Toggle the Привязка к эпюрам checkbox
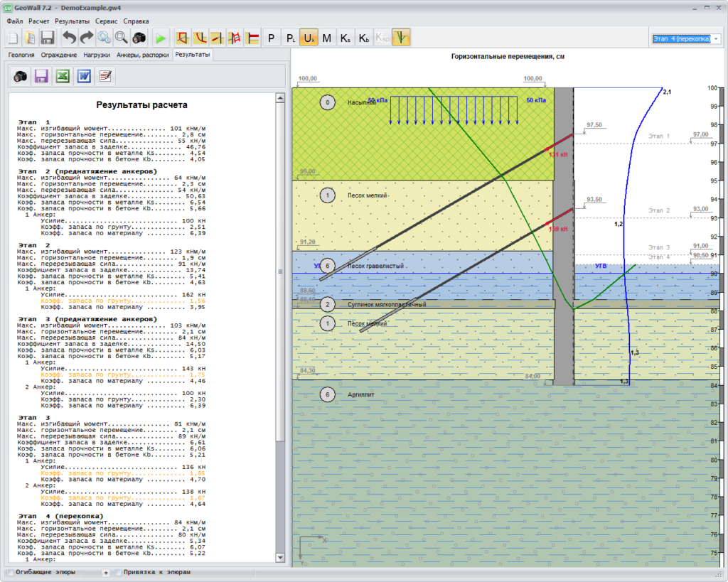Image resolution: width=728 pixels, height=582 pixels. point(118,572)
